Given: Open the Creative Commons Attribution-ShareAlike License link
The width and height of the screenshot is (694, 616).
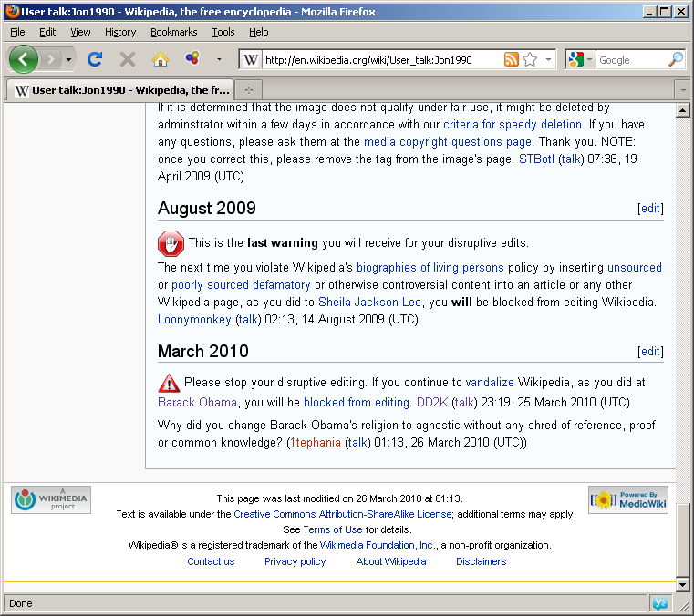Looking at the screenshot, I should click(343, 514).
